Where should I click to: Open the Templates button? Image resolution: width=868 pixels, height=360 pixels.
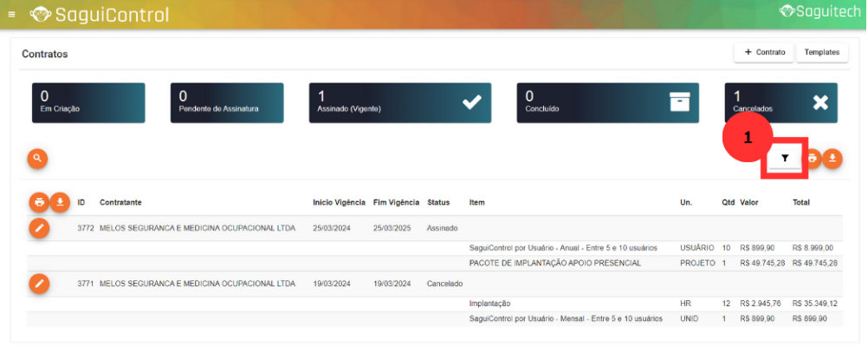point(822,53)
